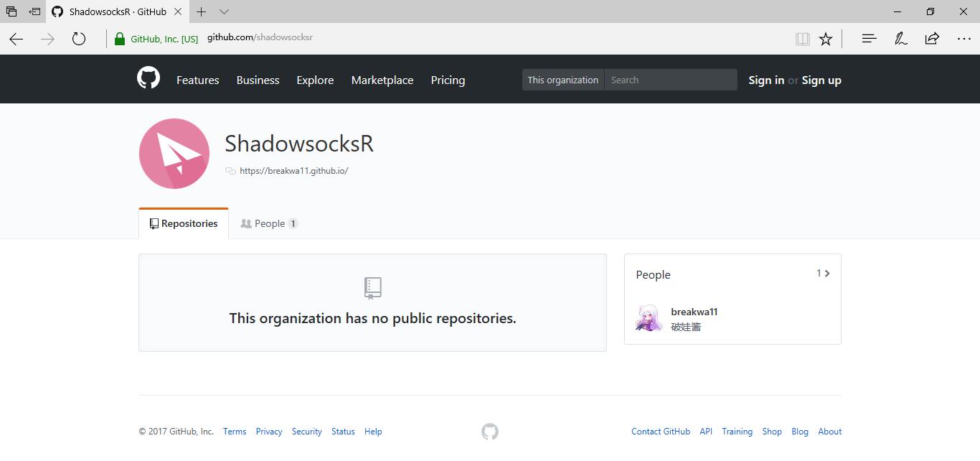Open the Status footer link
The image size is (980, 461).
point(343,432)
